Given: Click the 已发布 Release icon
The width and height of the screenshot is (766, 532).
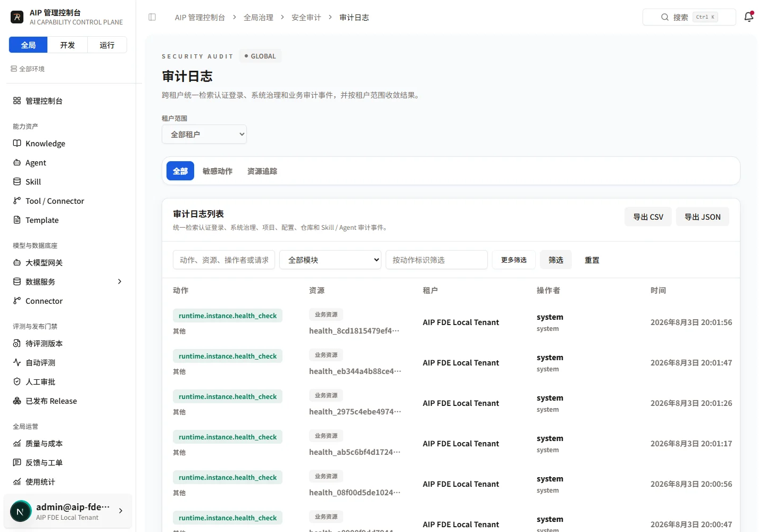Looking at the screenshot, I should coord(17,401).
